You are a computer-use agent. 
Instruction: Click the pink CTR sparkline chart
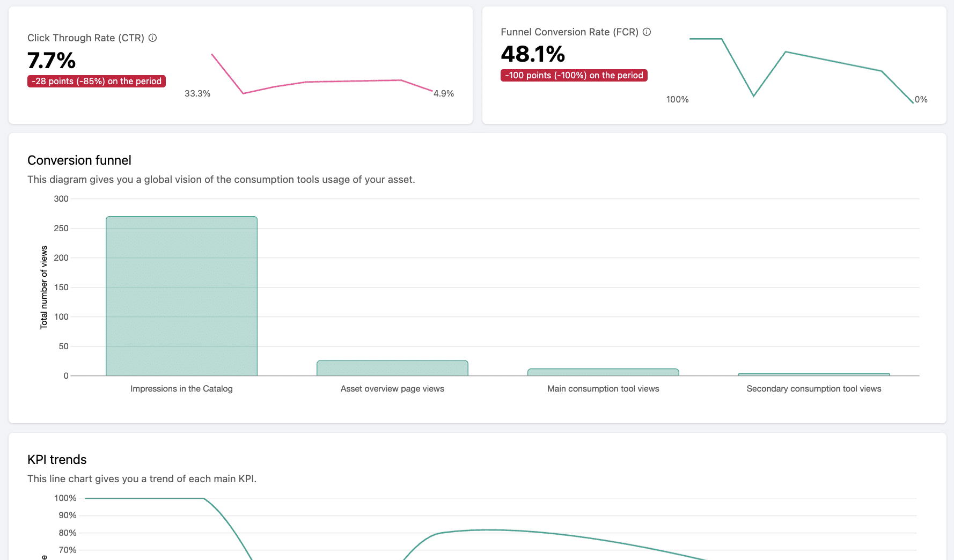[x=322, y=82]
